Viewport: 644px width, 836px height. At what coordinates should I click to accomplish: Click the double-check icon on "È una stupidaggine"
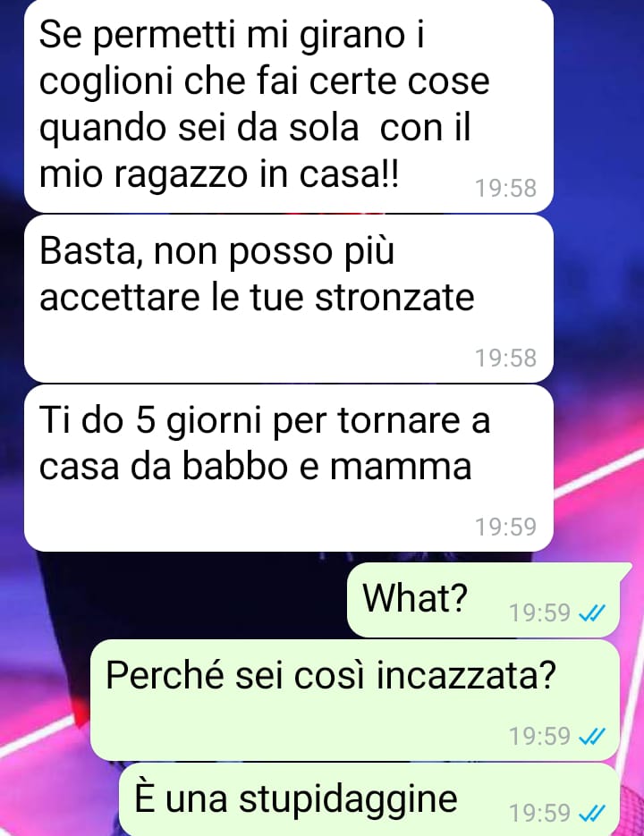tap(592, 813)
